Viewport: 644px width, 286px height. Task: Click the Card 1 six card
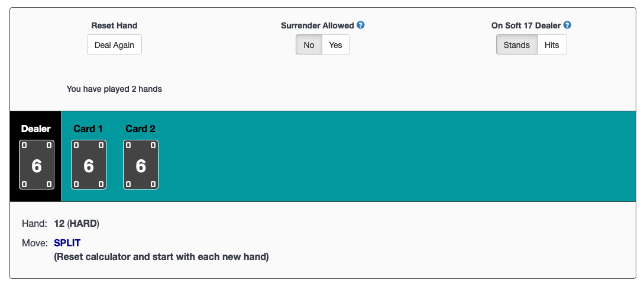[89, 165]
